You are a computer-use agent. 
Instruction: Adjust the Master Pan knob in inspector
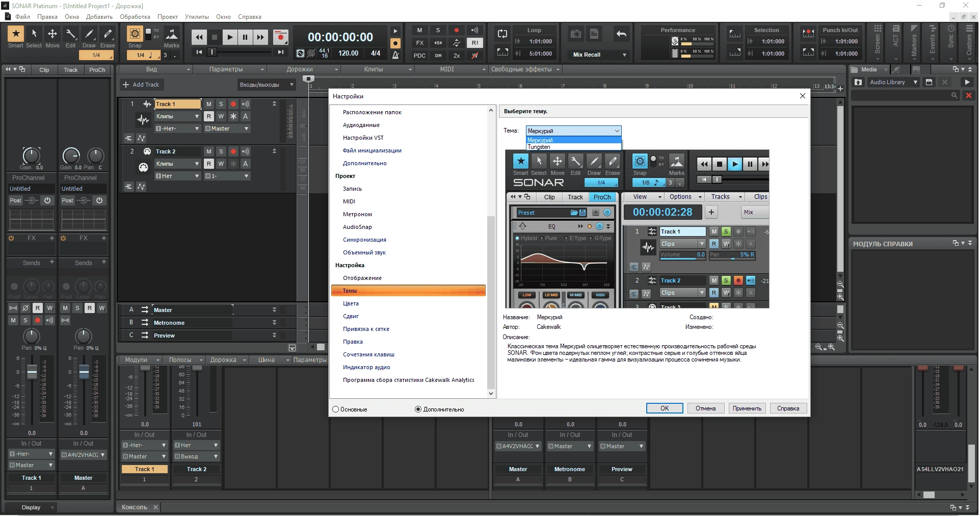coord(84,336)
